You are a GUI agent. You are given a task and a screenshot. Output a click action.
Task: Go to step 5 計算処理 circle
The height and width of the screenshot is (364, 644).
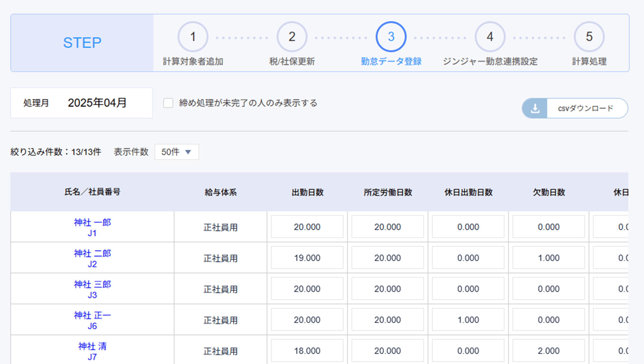pyautogui.click(x=589, y=37)
